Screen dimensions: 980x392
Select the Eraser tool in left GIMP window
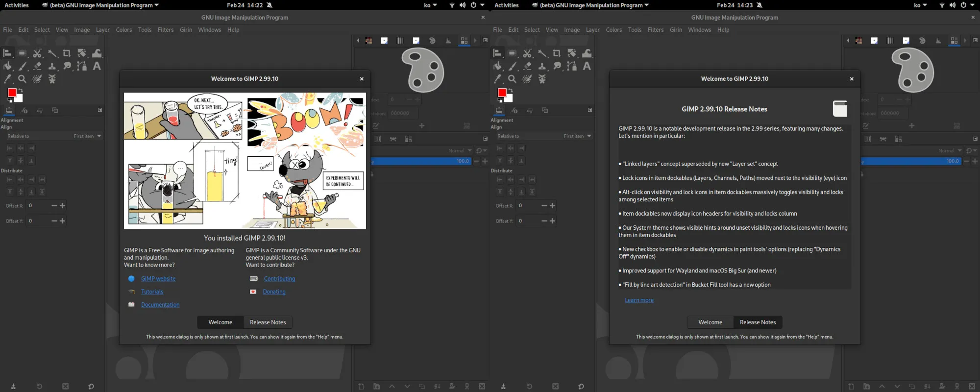coord(37,66)
